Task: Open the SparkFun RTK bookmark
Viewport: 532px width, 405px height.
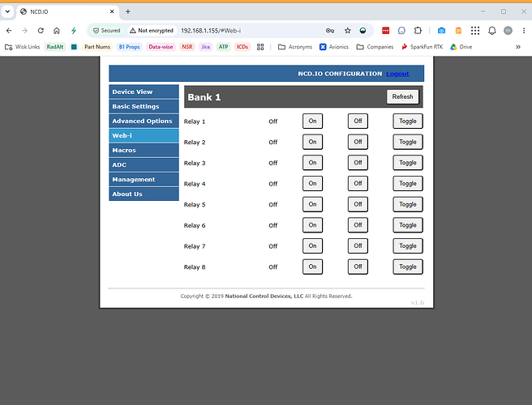Action: pyautogui.click(x=422, y=47)
